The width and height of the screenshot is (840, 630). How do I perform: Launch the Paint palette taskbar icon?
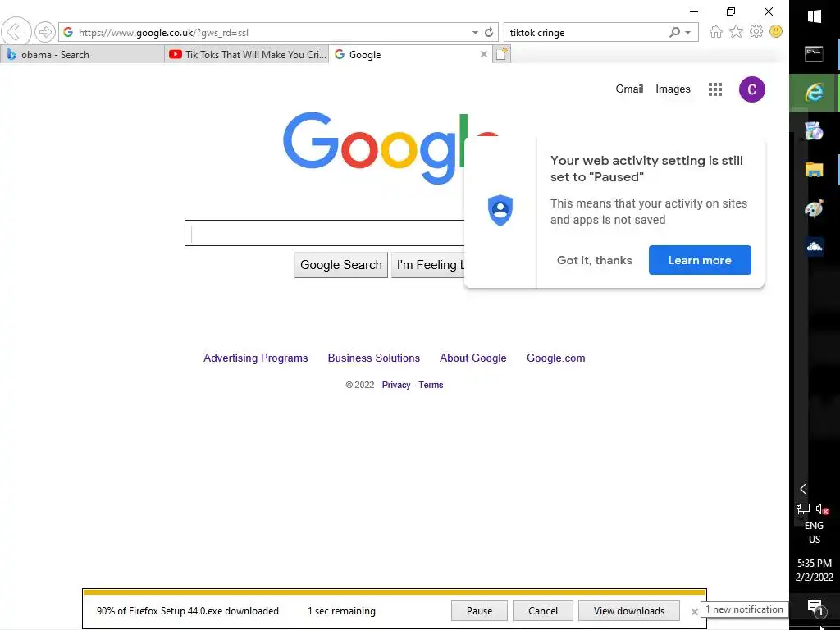[x=815, y=209]
